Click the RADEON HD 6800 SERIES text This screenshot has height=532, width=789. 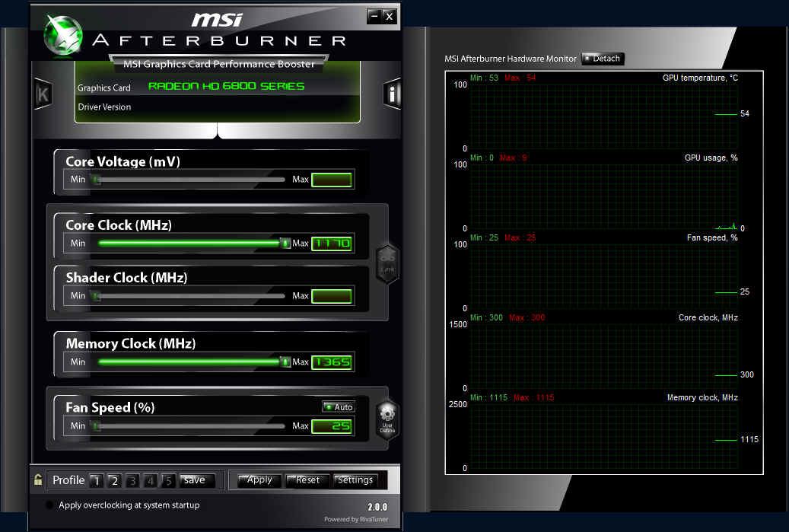(x=227, y=86)
